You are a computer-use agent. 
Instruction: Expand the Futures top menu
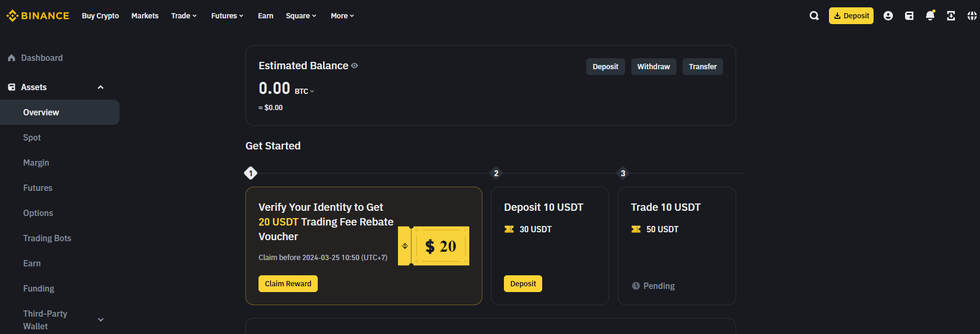[x=228, y=16]
